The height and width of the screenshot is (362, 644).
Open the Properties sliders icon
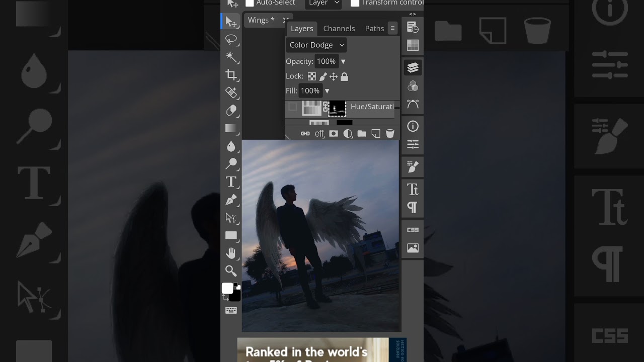coord(413,144)
